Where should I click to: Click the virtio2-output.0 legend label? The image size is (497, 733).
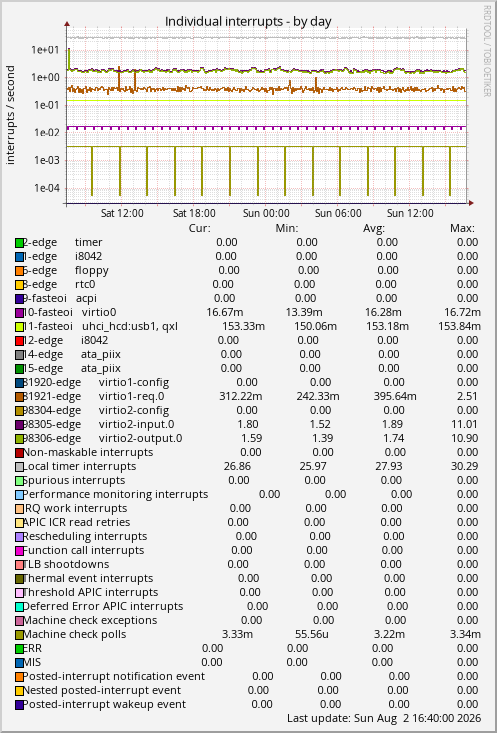tap(140, 438)
